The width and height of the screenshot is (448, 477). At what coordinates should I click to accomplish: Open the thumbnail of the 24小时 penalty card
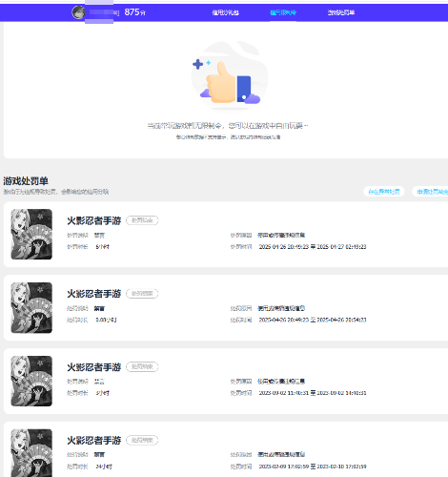point(31,453)
